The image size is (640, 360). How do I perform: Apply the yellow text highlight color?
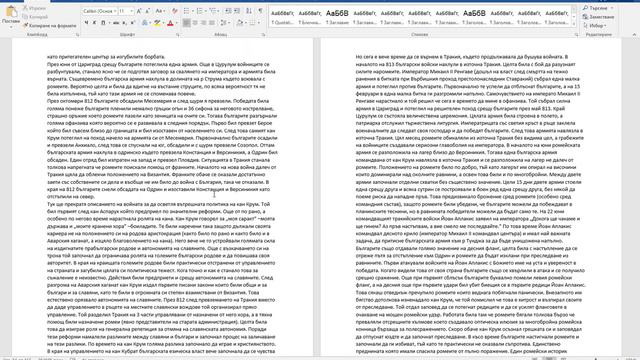click(x=157, y=23)
